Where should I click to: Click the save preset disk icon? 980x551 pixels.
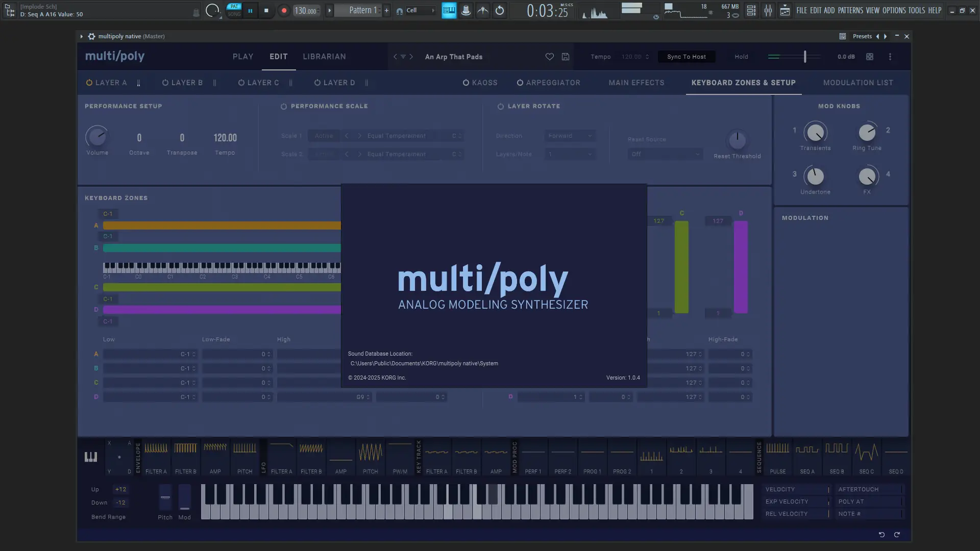click(566, 57)
